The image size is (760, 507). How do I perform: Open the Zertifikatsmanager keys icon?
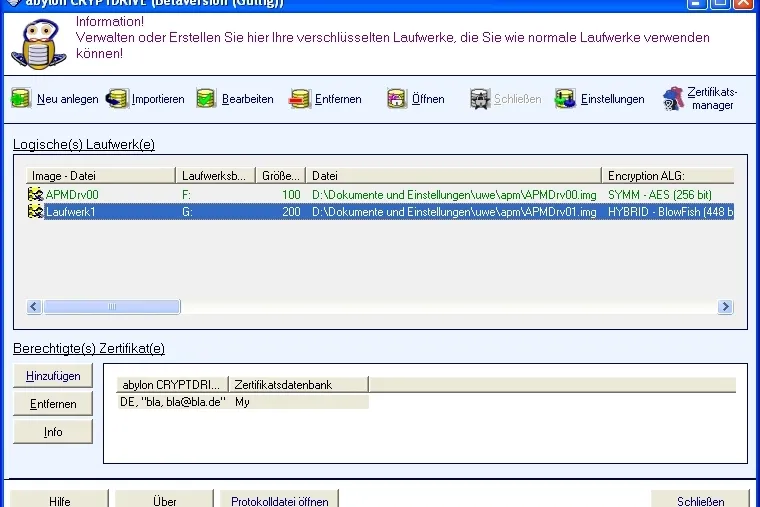[x=673, y=98]
